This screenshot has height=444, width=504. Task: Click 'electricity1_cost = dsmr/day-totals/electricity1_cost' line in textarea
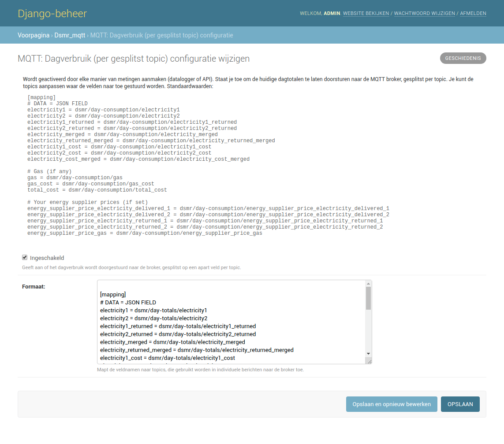coord(168,358)
